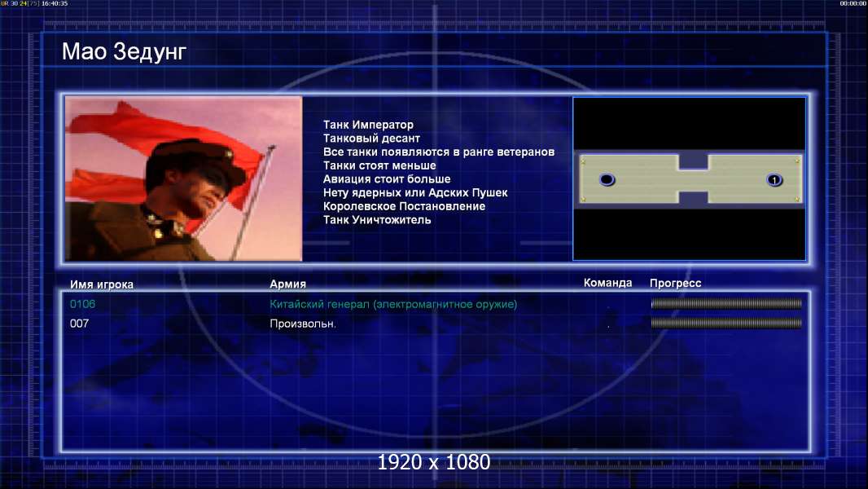The height and width of the screenshot is (489, 868).
Task: Click the 'Произвольн.' army entry
Action: click(303, 324)
